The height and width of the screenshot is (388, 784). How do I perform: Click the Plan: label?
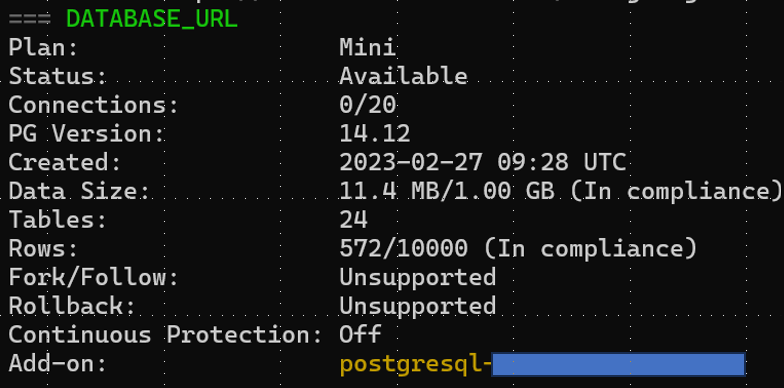point(44,48)
